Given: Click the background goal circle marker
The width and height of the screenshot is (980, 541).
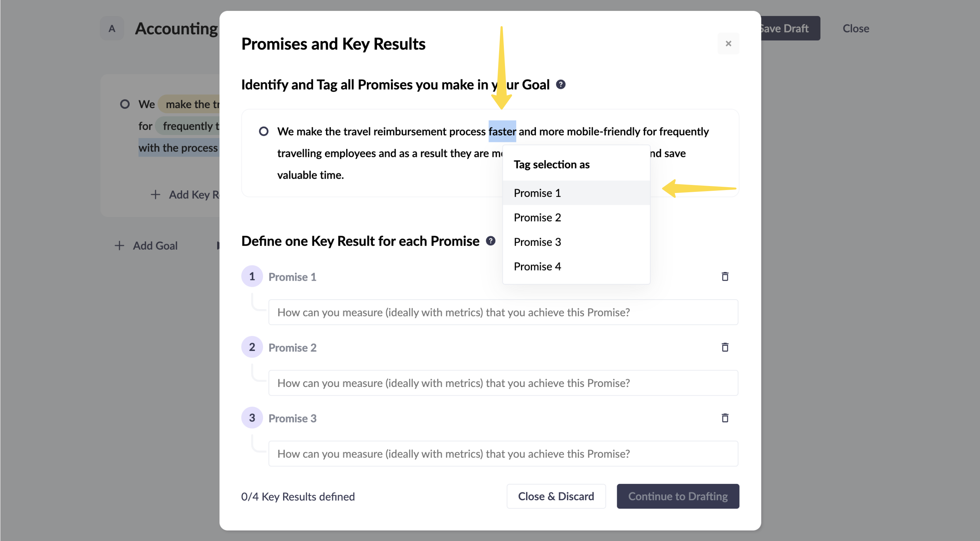Looking at the screenshot, I should point(125,104).
